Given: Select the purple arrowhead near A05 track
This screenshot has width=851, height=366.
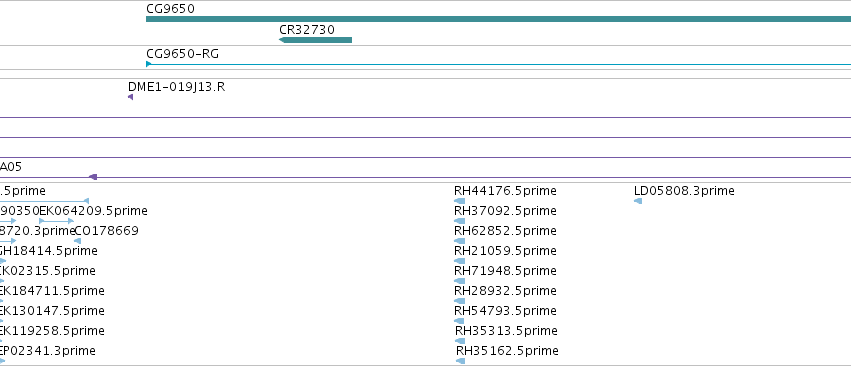Looking at the screenshot, I should 93,177.
